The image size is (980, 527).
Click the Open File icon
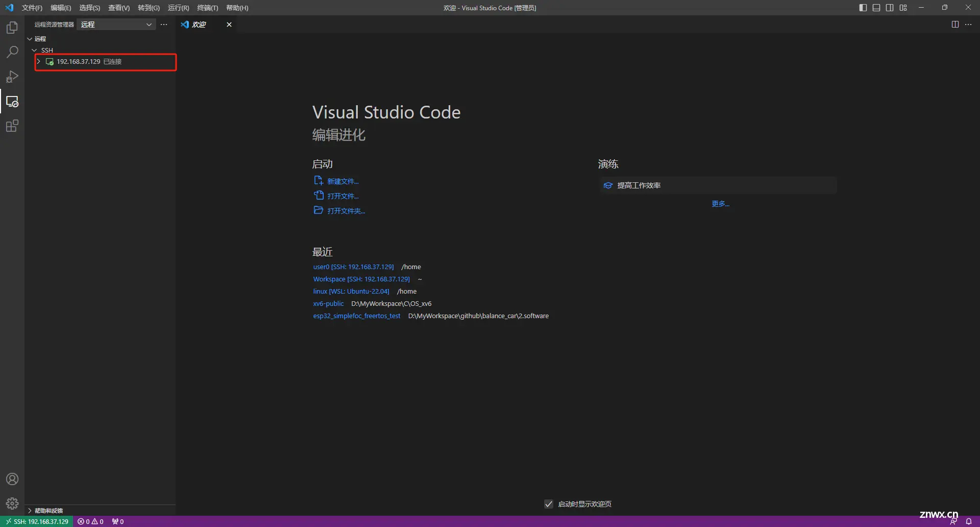(318, 196)
